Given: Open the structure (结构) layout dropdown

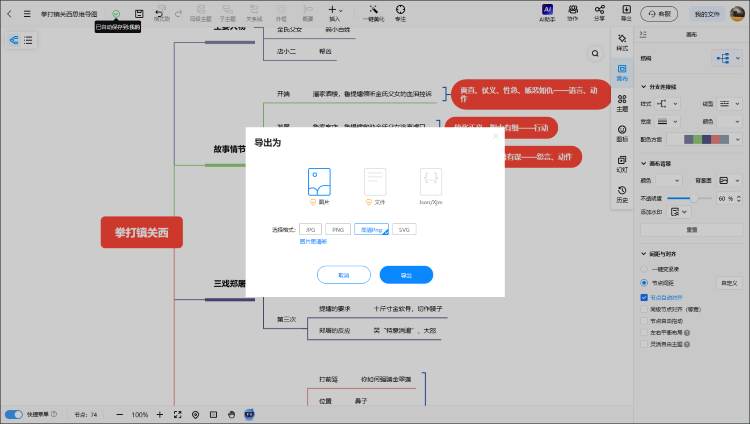Looking at the screenshot, I should pyautogui.click(x=727, y=58).
